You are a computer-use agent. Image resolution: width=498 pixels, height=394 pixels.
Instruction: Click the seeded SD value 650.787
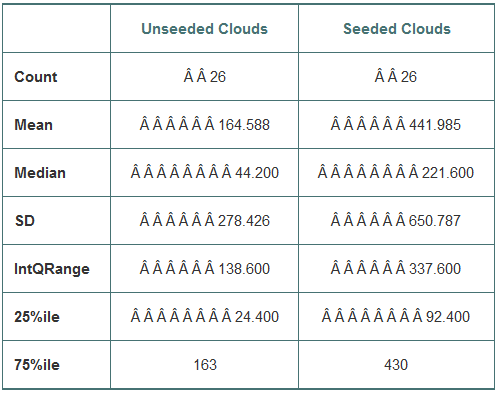point(435,221)
